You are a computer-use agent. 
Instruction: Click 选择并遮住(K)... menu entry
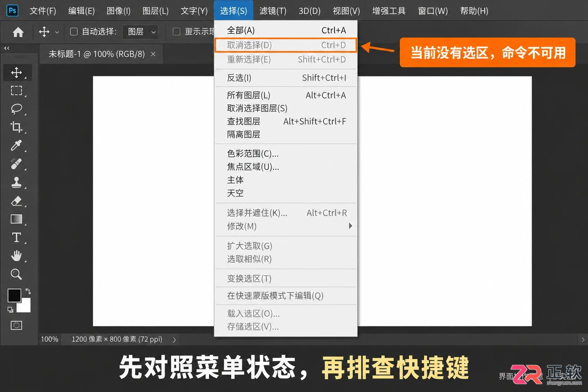pyautogui.click(x=286, y=213)
